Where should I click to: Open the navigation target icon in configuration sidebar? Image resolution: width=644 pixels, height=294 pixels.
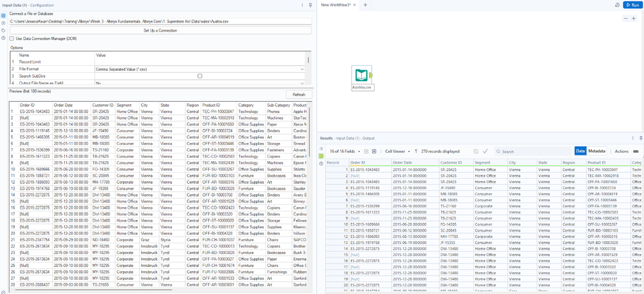(x=3, y=23)
